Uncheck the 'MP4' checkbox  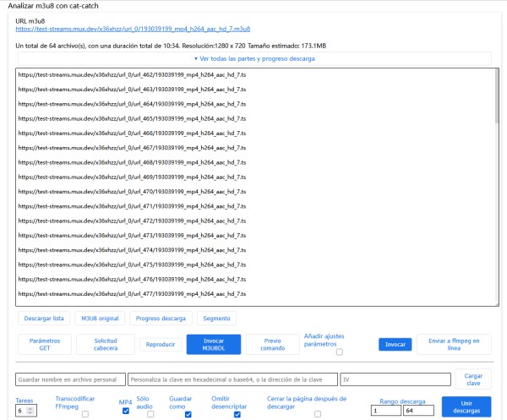tap(126, 412)
